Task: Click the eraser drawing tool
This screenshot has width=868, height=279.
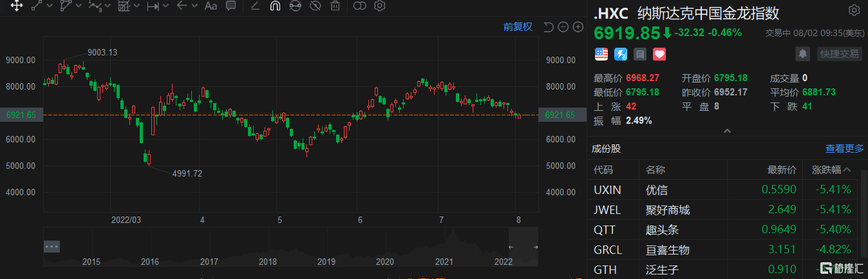Action: point(255,6)
